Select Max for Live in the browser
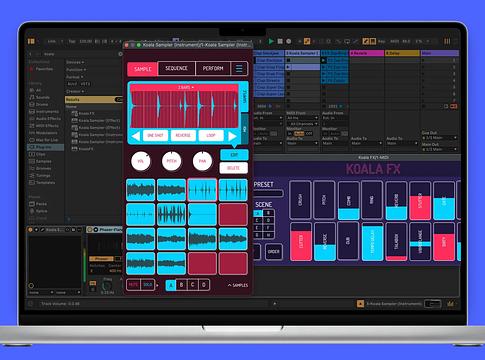485x360 pixels. tap(44, 140)
